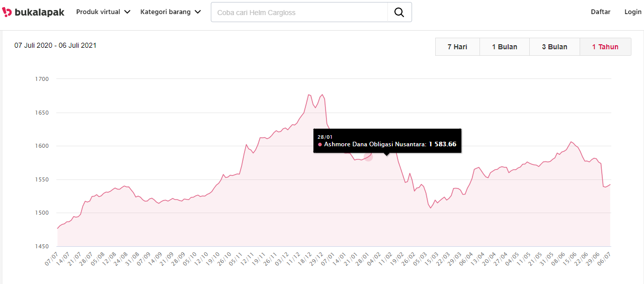
Task: Click the 1500 y-axis label
Action: click(x=42, y=213)
